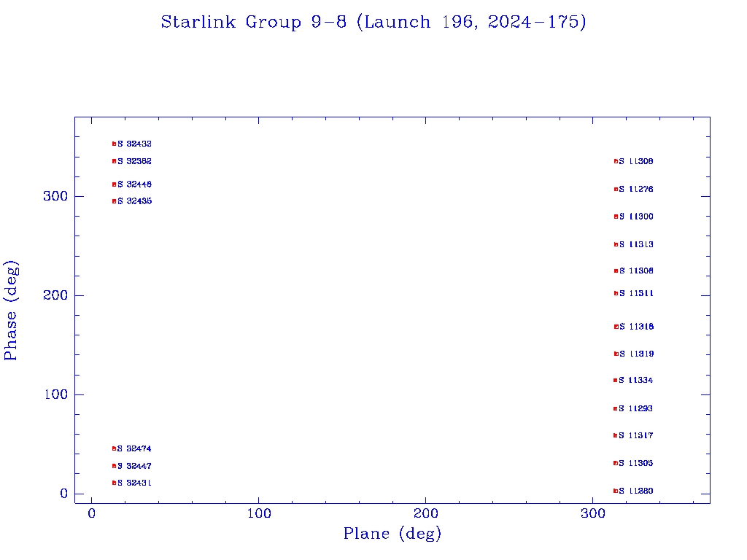Select the "S 11305" satellite label
Screen dimensions: 747x560
pyautogui.click(x=635, y=463)
